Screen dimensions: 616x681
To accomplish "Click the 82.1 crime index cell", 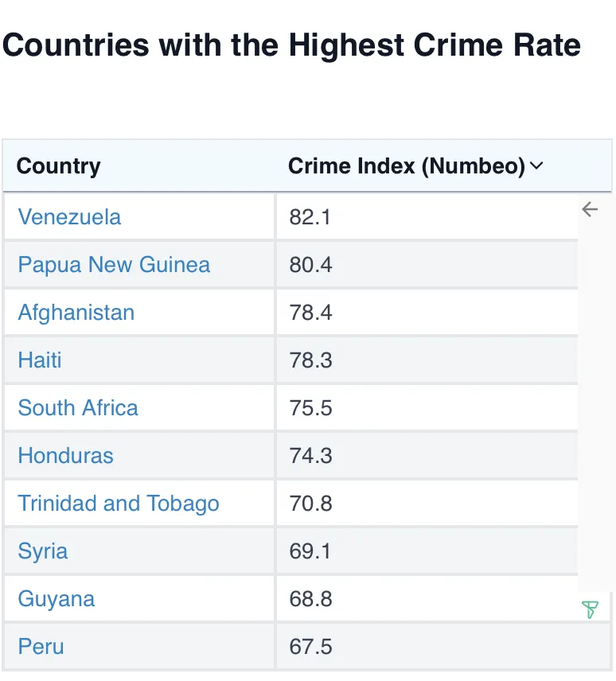I will (310, 217).
